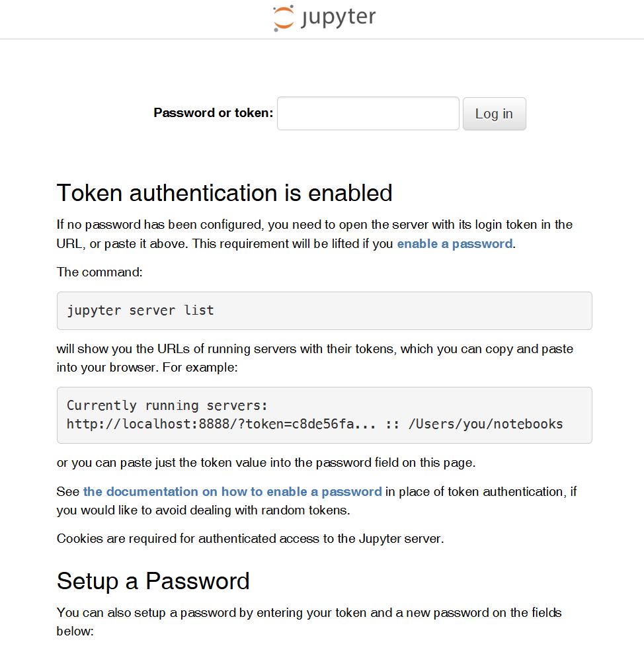Viewport: 644px width, 646px height.
Task: Click the '/Users/you/notebooks' path in example
Action: 485,424
